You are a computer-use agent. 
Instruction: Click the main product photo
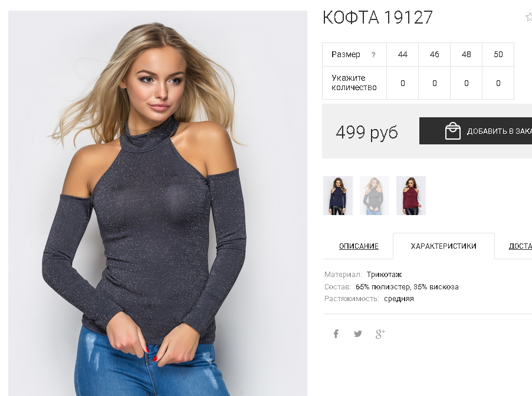157,203
